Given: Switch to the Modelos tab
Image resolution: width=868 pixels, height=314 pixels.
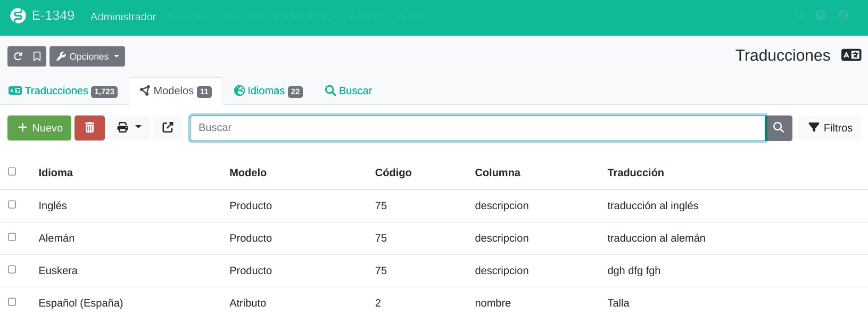Looking at the screenshot, I should tap(176, 91).
